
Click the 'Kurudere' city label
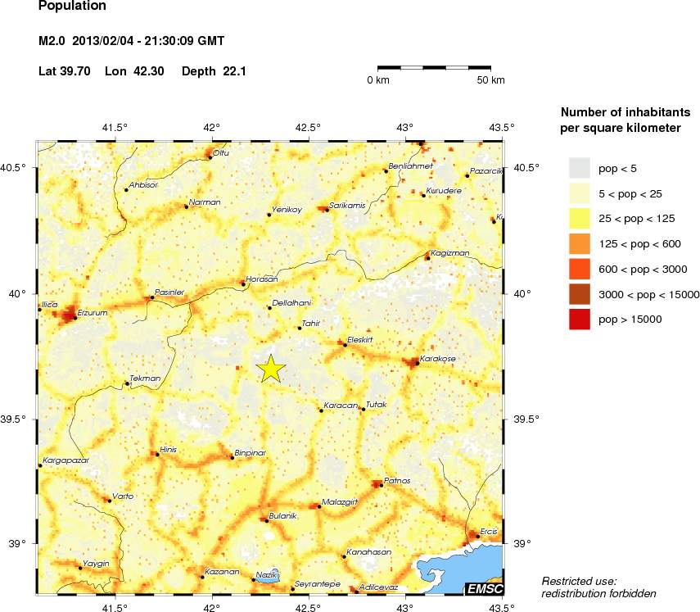tap(444, 190)
